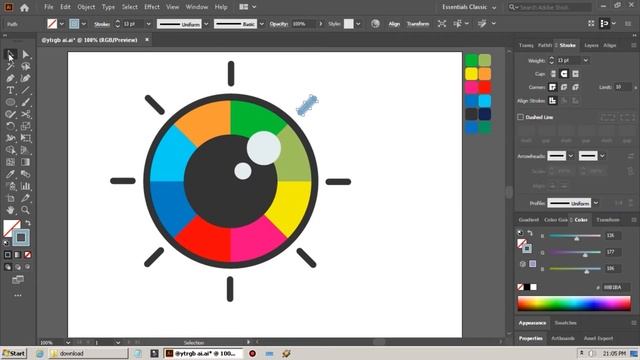
Task: Select the Paintbrush tool
Action: pyautogui.click(x=26, y=102)
